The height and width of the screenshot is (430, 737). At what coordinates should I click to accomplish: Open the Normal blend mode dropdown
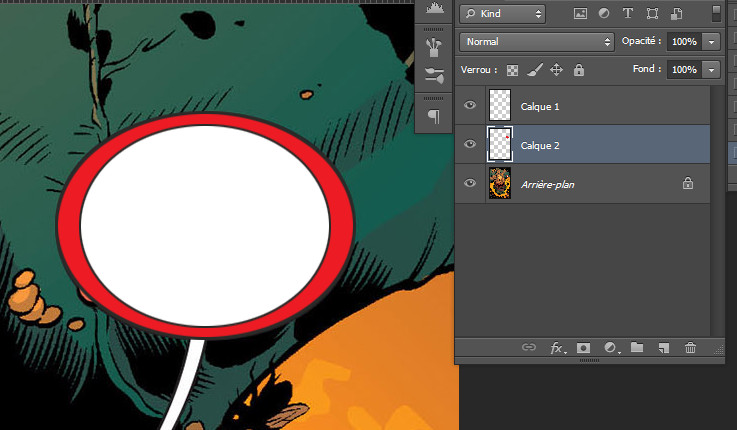coord(537,42)
